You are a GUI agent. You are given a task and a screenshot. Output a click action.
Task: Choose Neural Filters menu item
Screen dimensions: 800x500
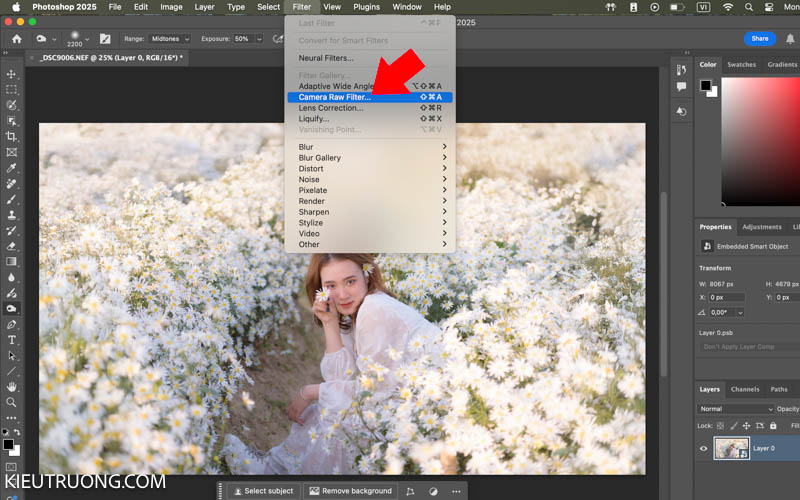[370, 58]
